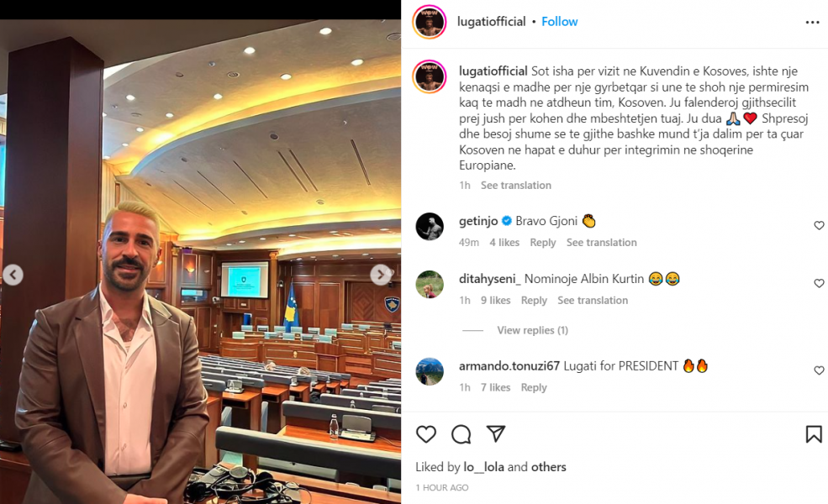The height and width of the screenshot is (504, 828).
Task: Open the comment bubble icon
Action: tap(461, 434)
